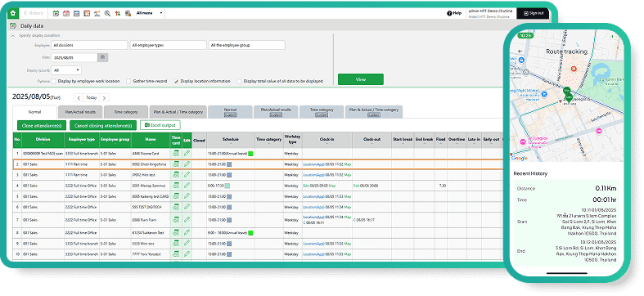
Task: Click green End pin on phone map
Action: [x=567, y=91]
